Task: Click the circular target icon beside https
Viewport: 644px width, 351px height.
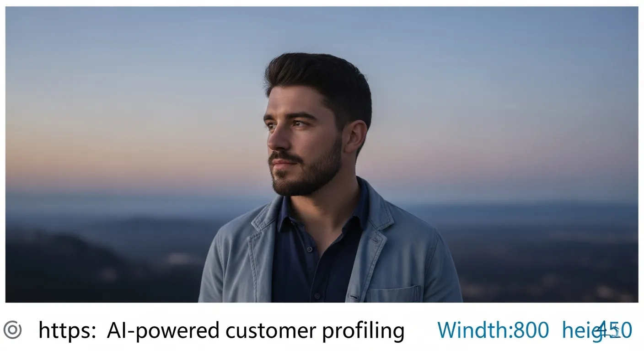Action: 12,330
